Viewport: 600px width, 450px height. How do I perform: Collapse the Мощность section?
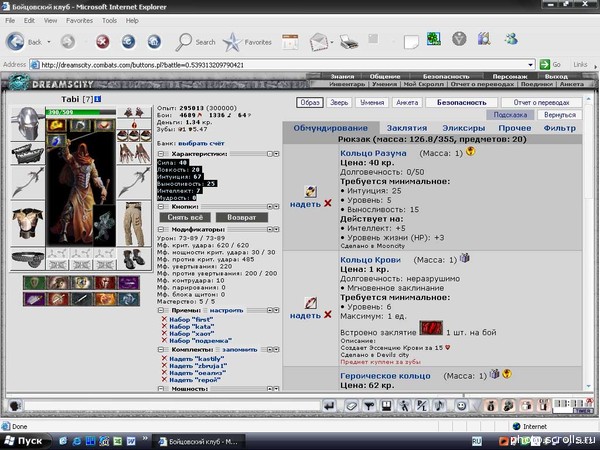click(161, 389)
